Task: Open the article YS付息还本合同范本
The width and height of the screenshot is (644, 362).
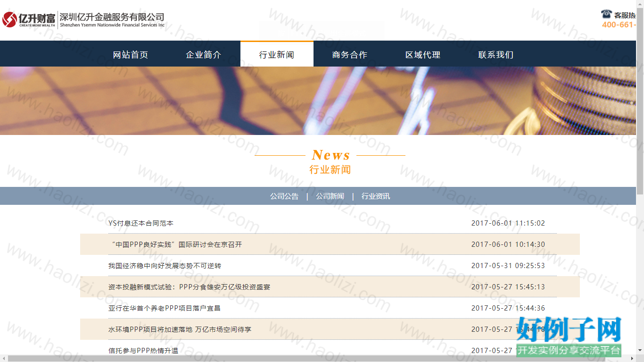Action: [x=141, y=223]
